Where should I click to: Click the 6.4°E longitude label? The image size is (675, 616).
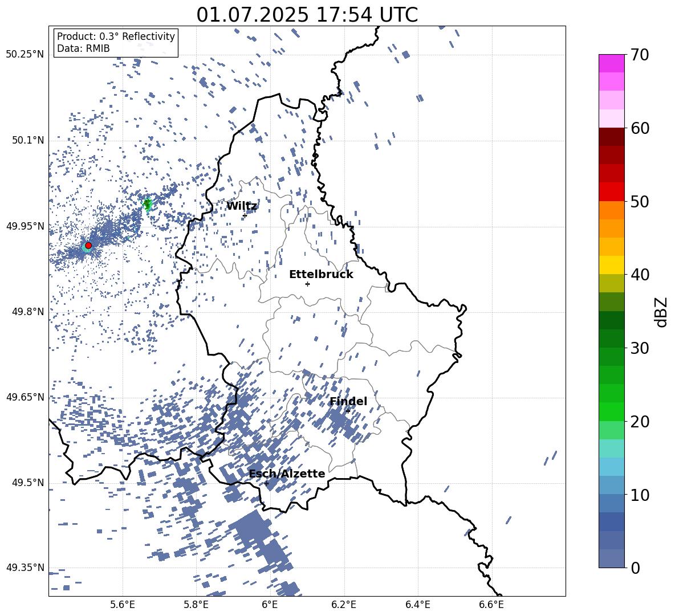pyautogui.click(x=417, y=605)
